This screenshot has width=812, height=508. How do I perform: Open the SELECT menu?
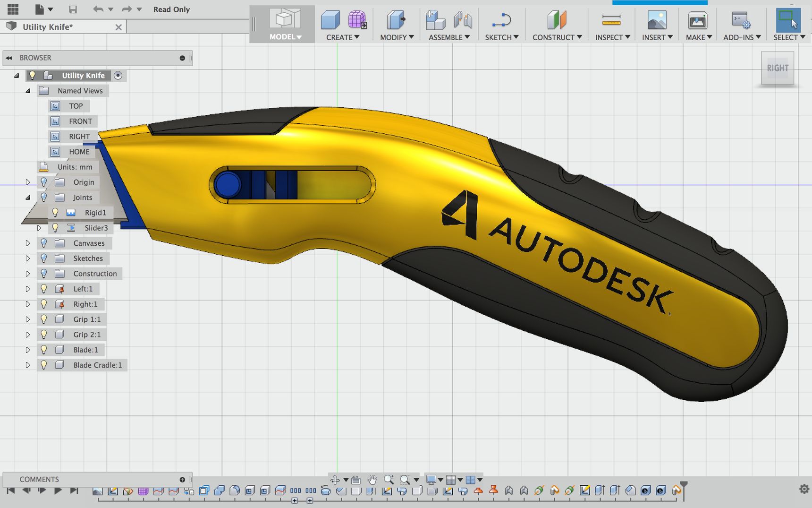789,37
